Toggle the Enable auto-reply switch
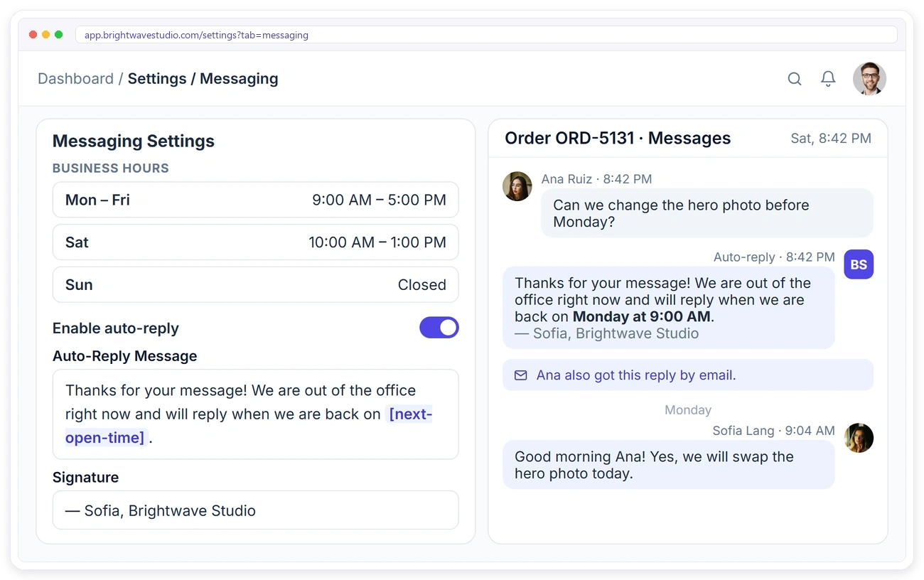The height and width of the screenshot is (580, 924). click(x=439, y=328)
